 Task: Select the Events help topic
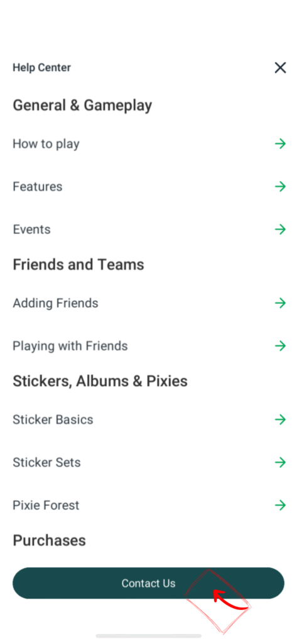pos(148,229)
